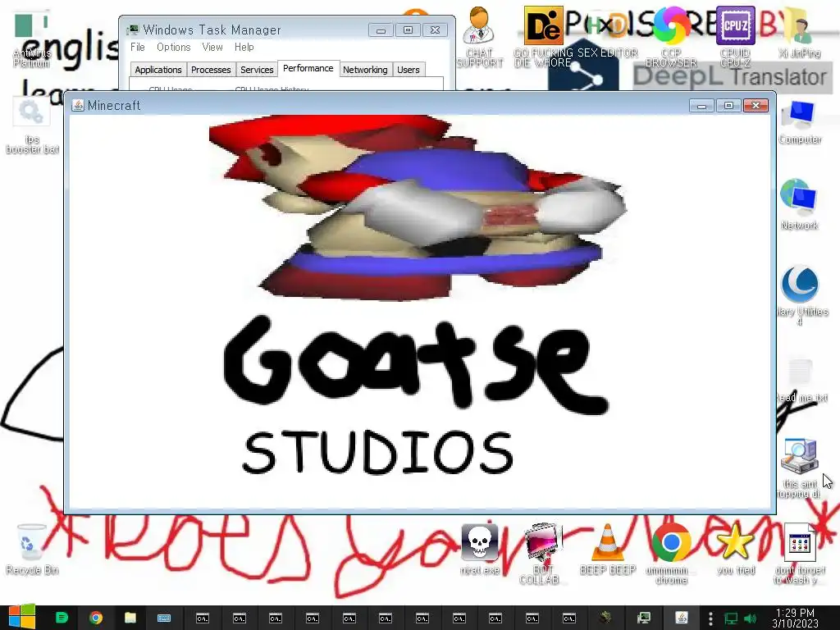The height and width of the screenshot is (630, 840).
Task: Open the fps booster bat file
Action: click(x=31, y=126)
